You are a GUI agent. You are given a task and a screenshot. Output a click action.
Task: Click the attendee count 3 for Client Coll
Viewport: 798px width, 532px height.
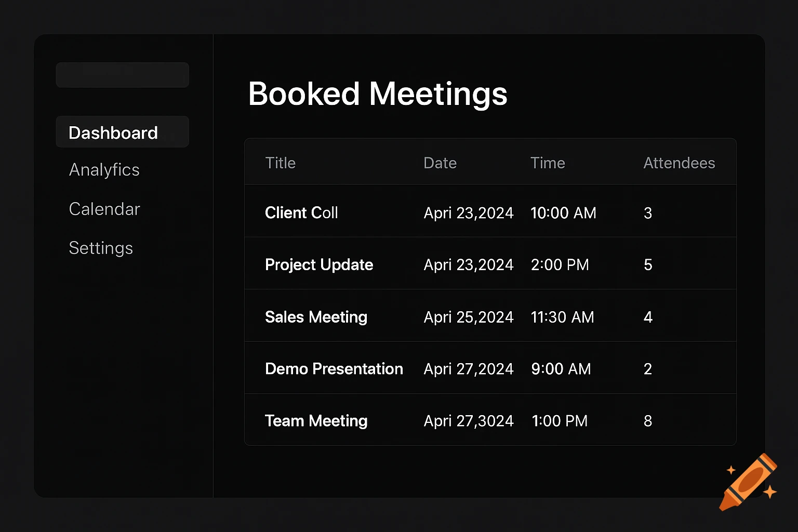647,213
